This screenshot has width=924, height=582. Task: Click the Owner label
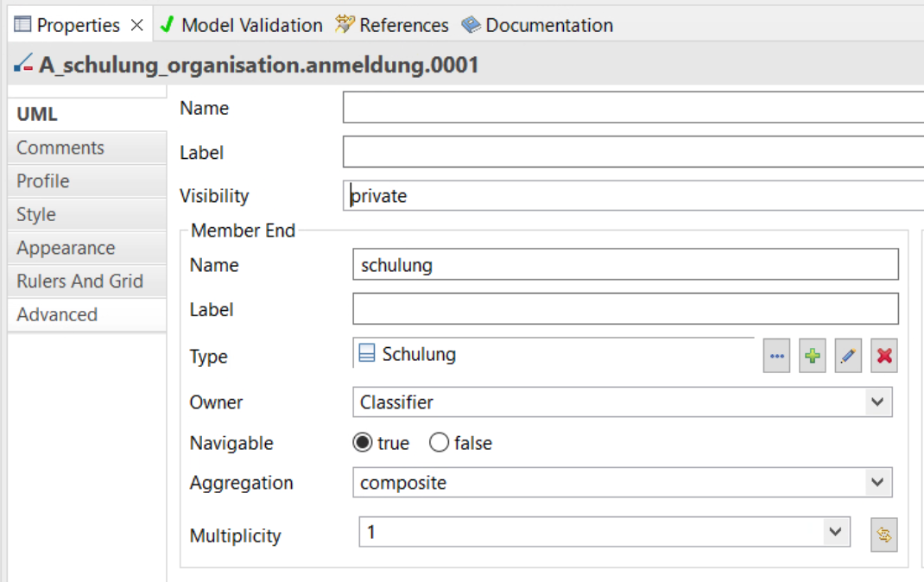(216, 402)
